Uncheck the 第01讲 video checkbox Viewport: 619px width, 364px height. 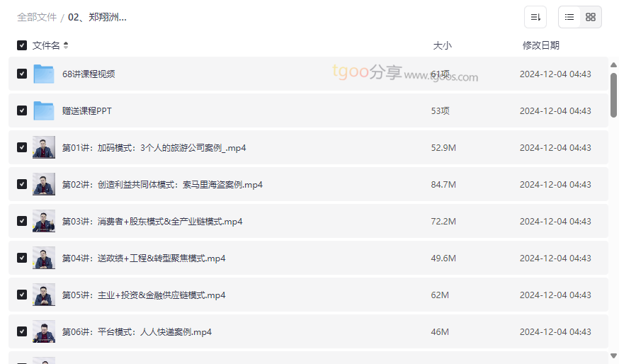coord(22,147)
